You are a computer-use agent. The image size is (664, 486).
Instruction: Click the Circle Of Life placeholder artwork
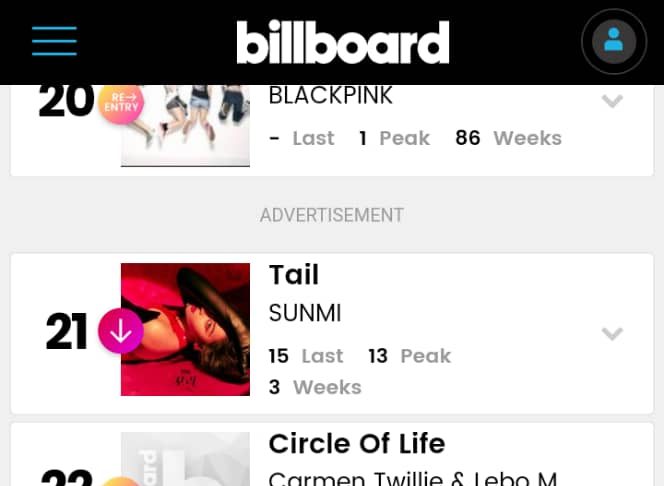click(x=185, y=459)
